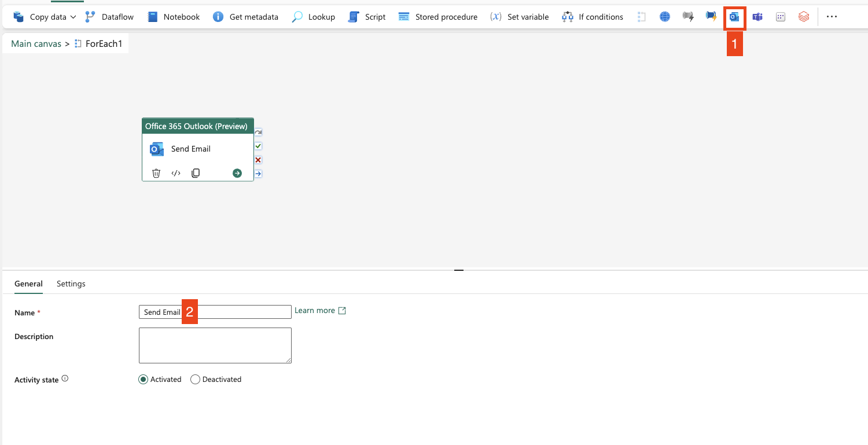
Task: Expand the more activities ellipsis menu
Action: (832, 17)
